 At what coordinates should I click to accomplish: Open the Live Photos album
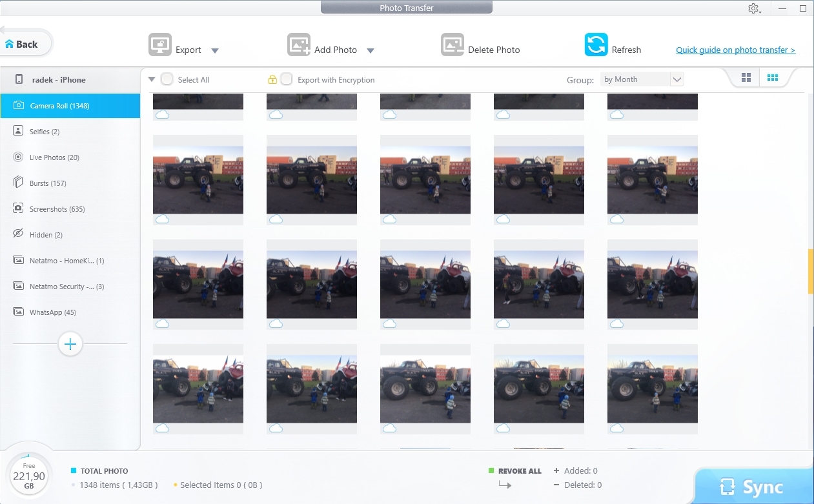[x=54, y=157]
